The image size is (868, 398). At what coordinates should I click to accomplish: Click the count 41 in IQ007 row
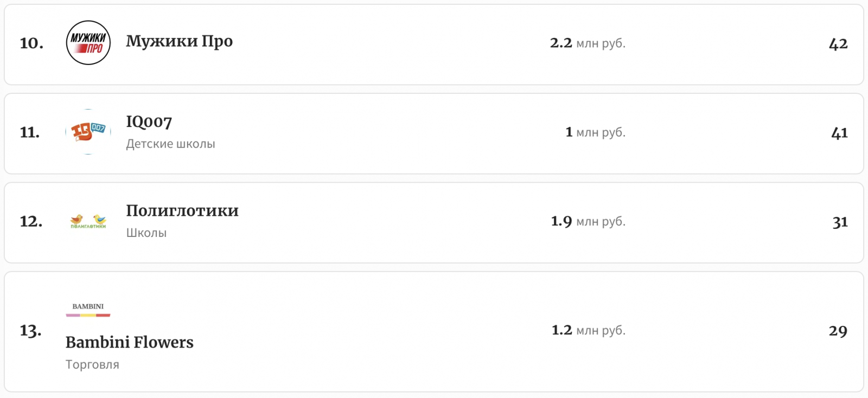point(839,133)
